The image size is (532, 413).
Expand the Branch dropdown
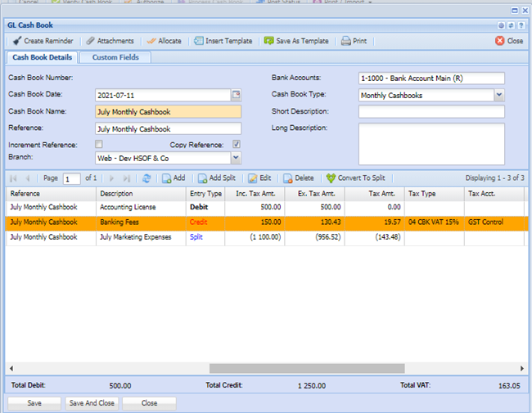pos(237,157)
